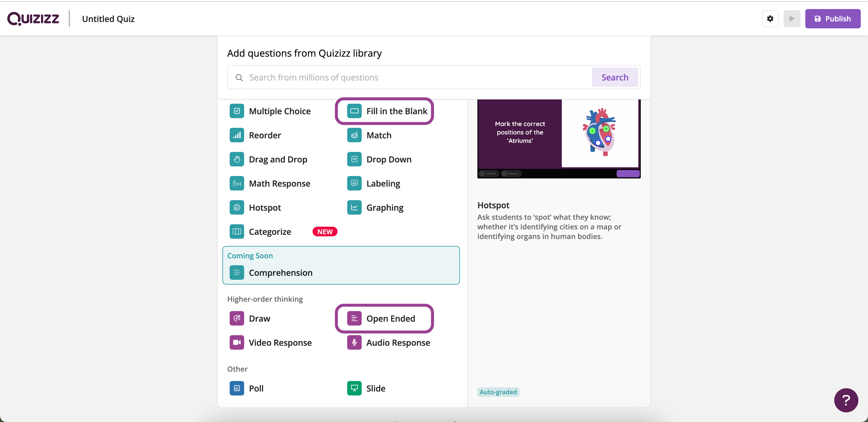Click the Poll question type option

(256, 388)
